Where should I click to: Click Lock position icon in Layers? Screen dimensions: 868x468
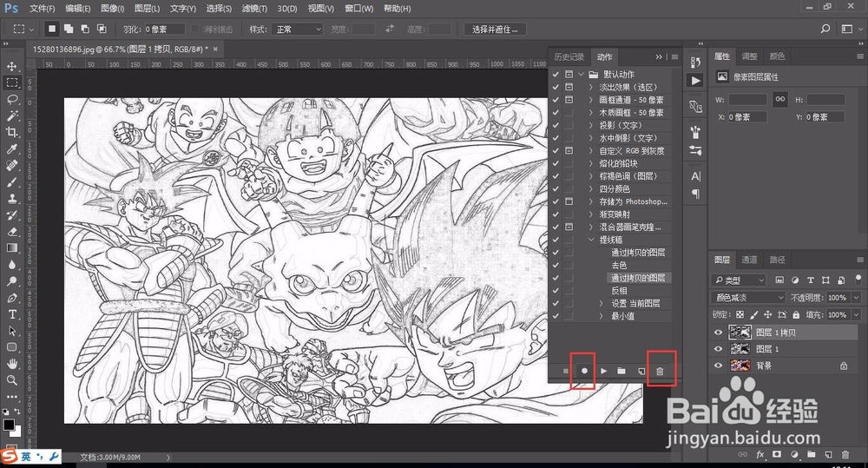coord(768,314)
